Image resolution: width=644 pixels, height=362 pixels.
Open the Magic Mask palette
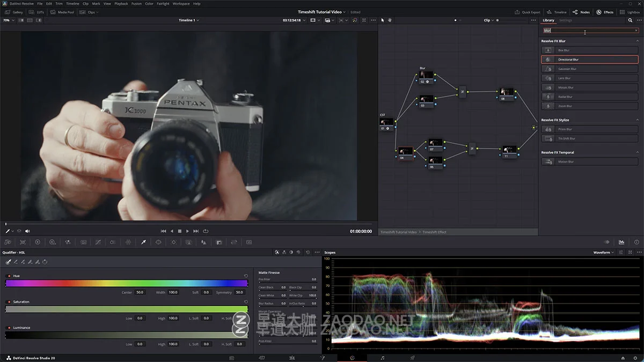pyautogui.click(x=188, y=242)
